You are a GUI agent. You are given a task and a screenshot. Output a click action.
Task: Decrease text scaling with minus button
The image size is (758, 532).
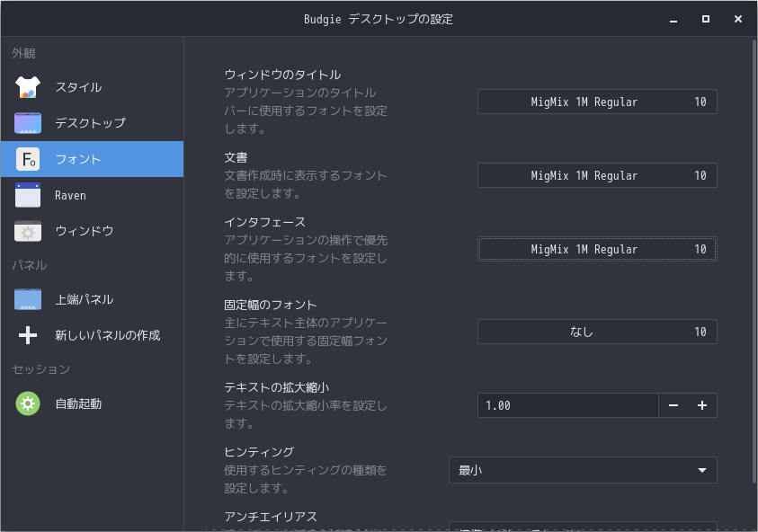pos(673,405)
